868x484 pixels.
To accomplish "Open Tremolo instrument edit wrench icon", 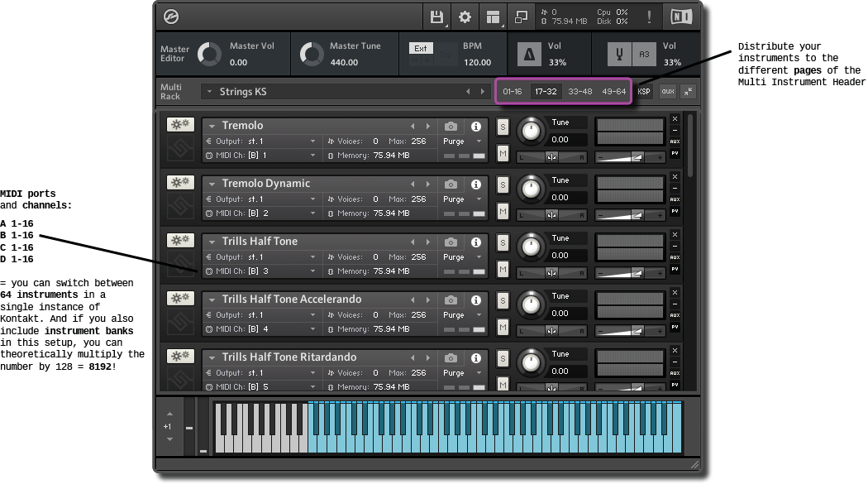I will point(180,124).
